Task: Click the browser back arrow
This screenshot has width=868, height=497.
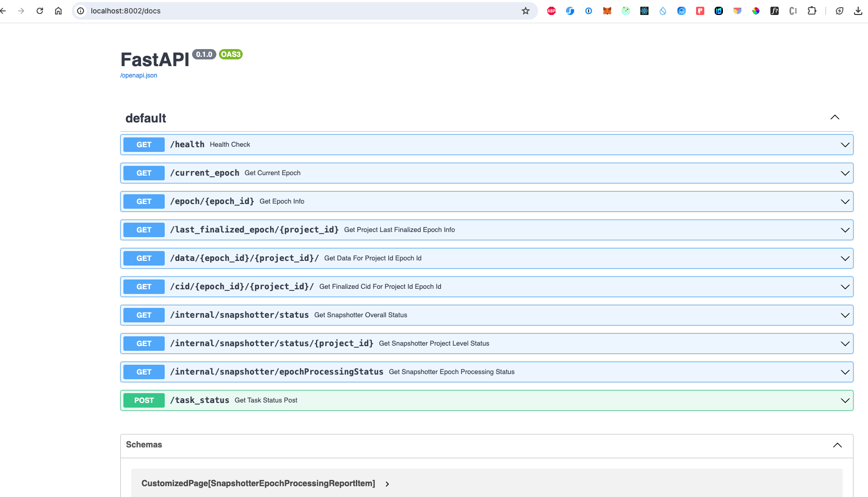Action: pyautogui.click(x=3, y=11)
